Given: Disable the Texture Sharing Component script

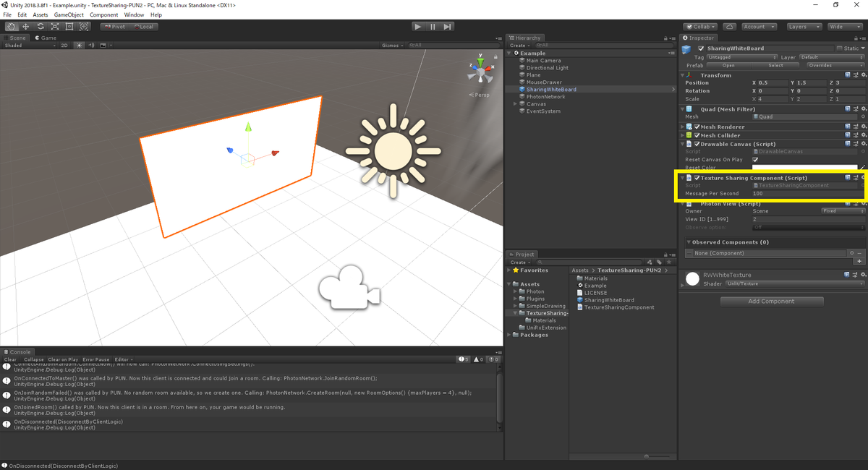Looking at the screenshot, I should click(x=697, y=178).
